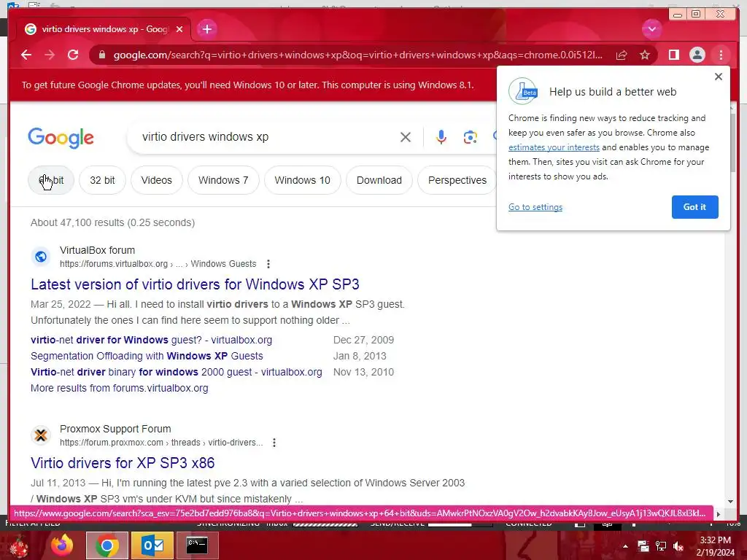
Task: Go to Google home via the logo
Action: click(x=61, y=138)
